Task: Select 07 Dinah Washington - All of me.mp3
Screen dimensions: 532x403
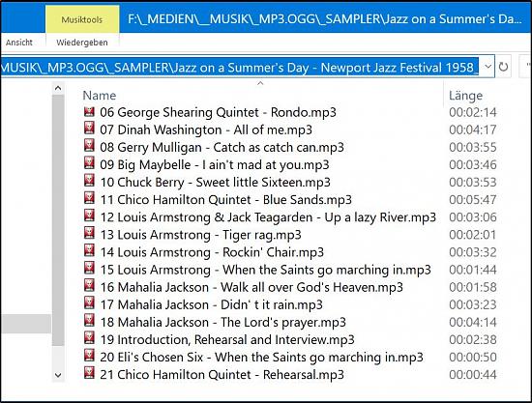Action: (x=206, y=130)
